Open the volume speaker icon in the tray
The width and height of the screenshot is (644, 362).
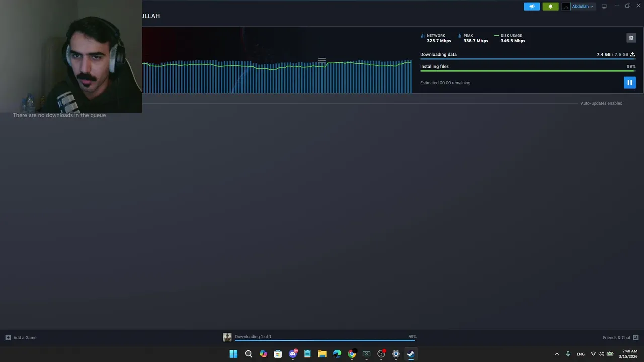(601, 354)
